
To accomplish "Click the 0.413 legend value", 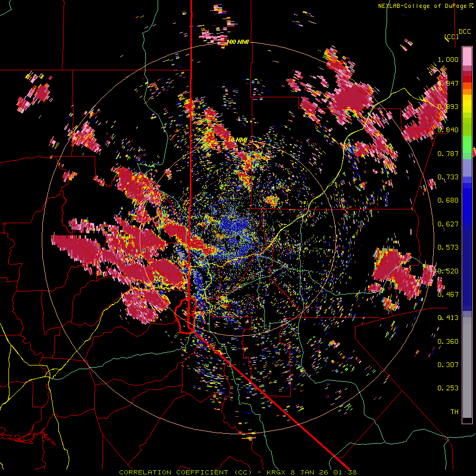I will (448, 318).
